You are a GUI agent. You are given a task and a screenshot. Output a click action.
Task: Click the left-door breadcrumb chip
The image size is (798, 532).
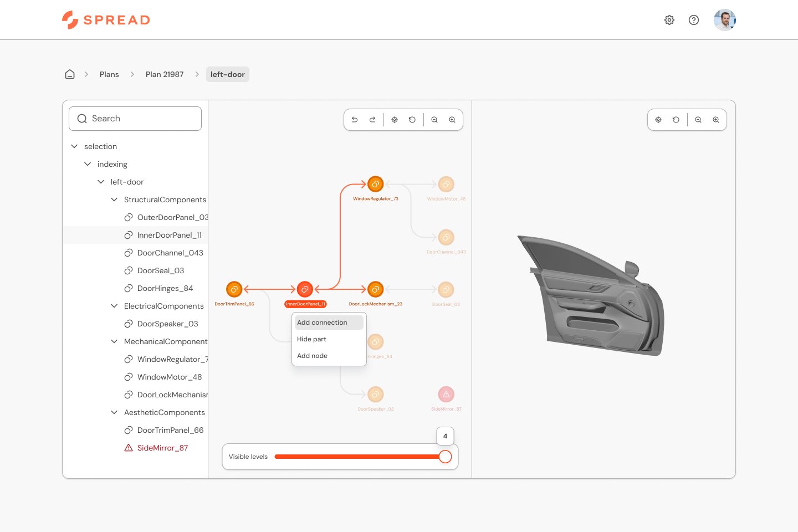tap(228, 74)
